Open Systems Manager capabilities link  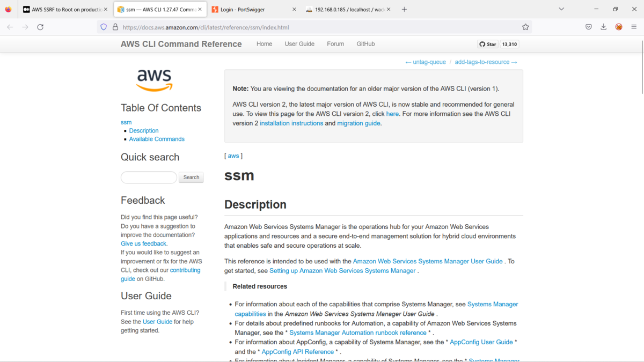pos(376,309)
